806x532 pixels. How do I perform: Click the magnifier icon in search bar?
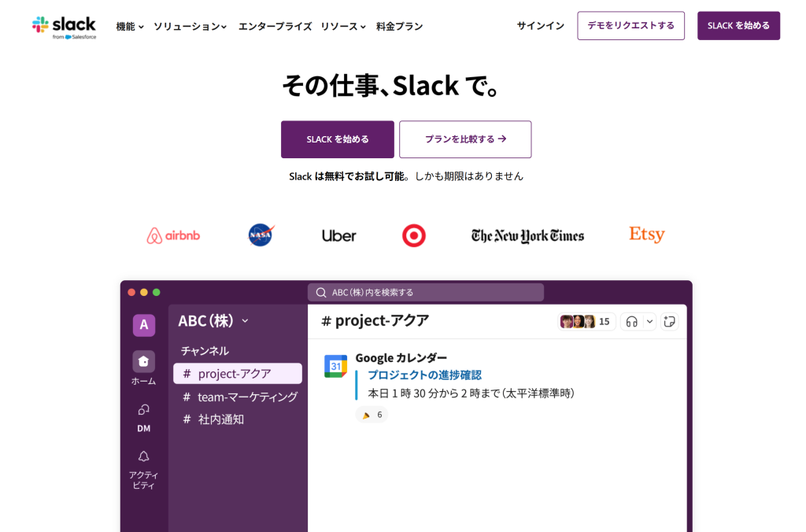click(x=321, y=293)
